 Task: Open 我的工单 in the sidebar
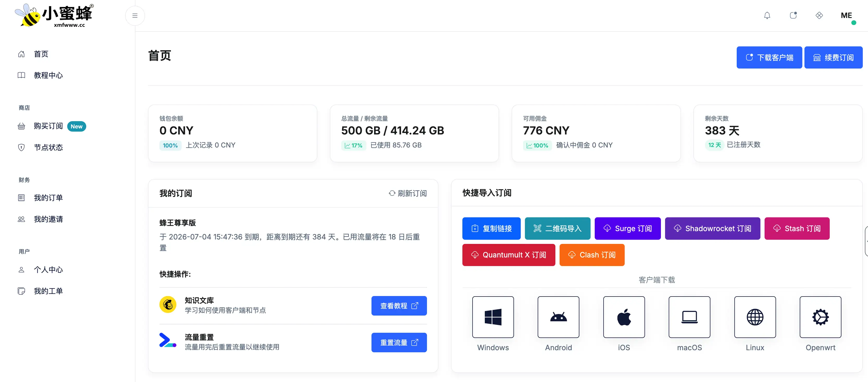(48, 291)
